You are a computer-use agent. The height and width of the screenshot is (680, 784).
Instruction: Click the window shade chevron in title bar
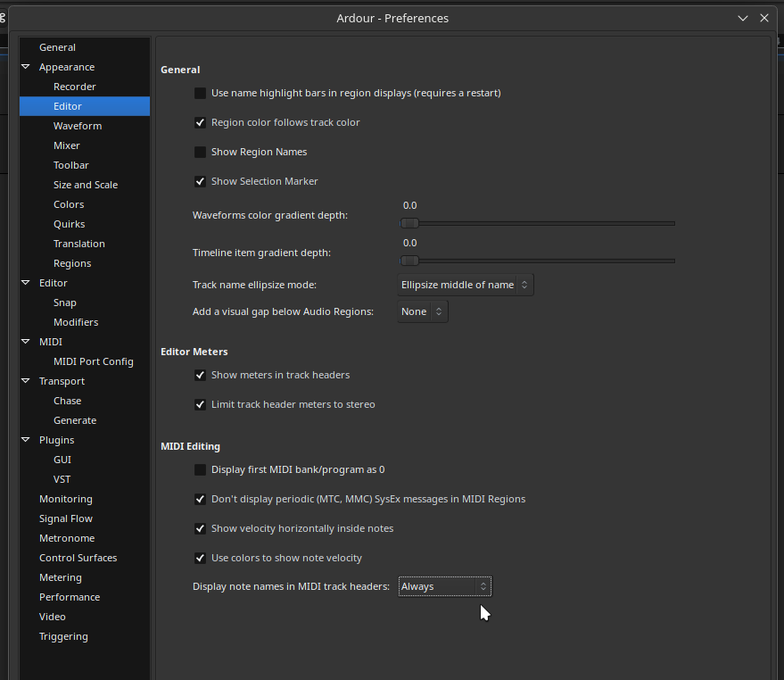click(743, 18)
